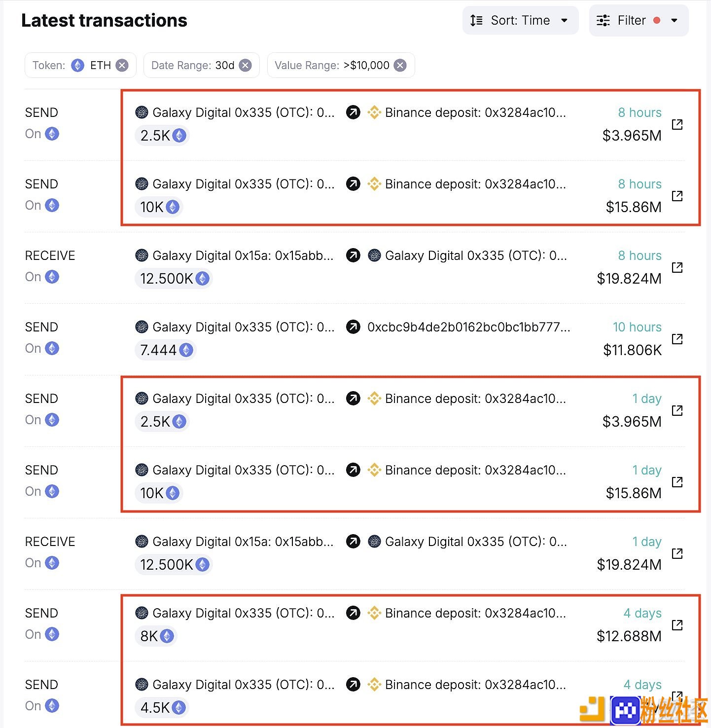Click Binance logo in 1 day $15.86M row
This screenshot has height=728, width=711.
coord(374,470)
